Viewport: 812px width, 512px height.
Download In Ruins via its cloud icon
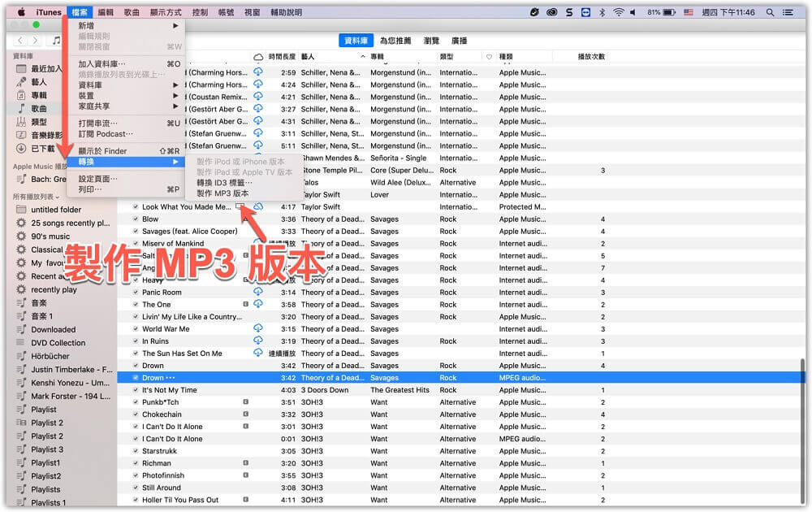point(258,341)
